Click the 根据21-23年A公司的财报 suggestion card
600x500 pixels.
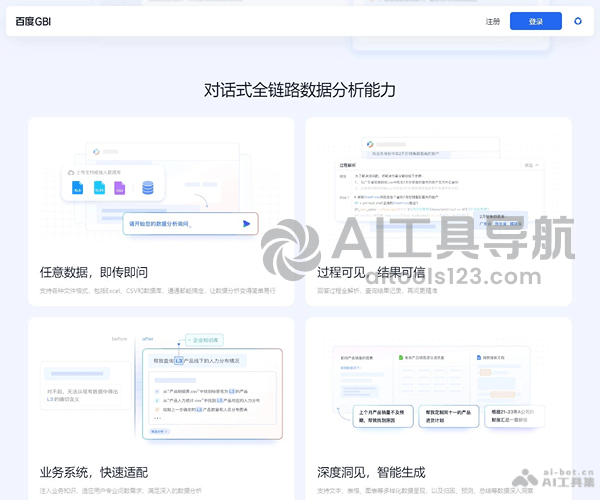tap(515, 416)
